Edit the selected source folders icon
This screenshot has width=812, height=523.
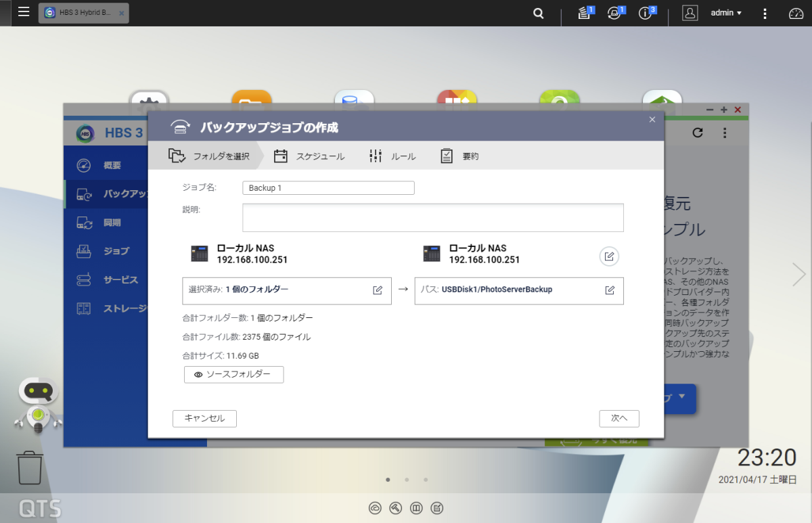(x=378, y=290)
